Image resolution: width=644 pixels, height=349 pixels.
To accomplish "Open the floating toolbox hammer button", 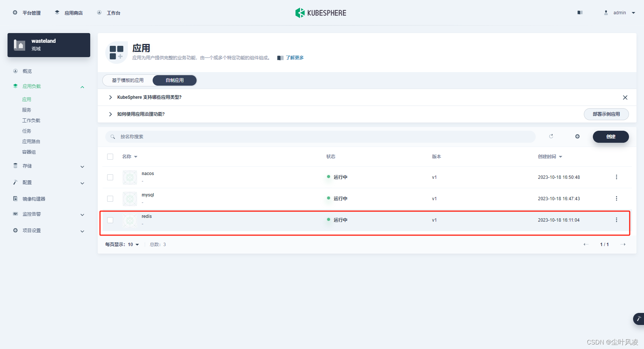I will (638, 319).
